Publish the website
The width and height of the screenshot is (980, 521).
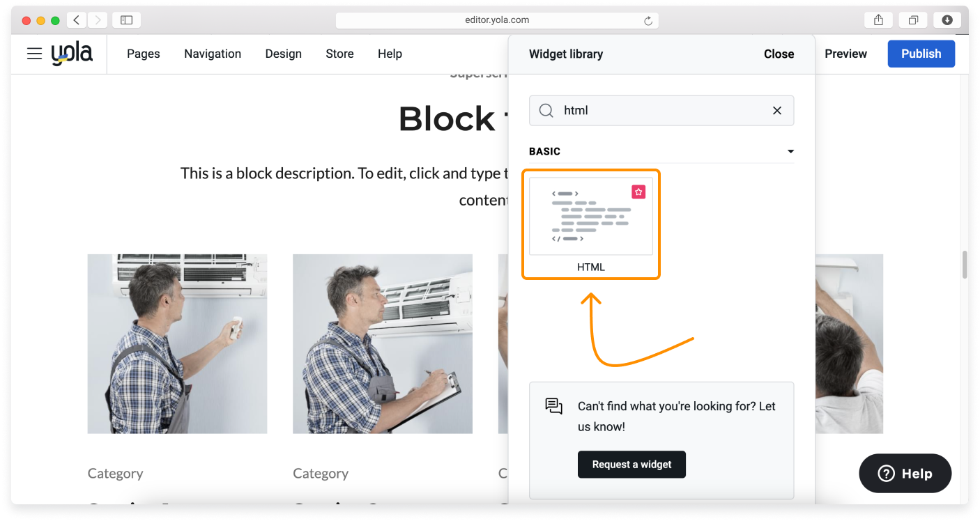coord(921,54)
